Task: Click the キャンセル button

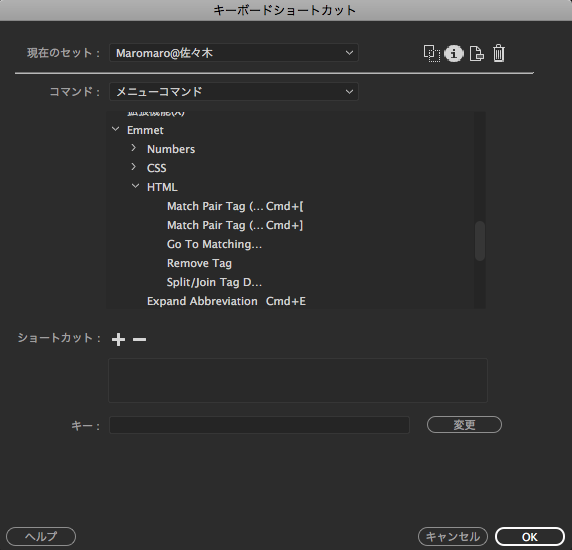Action: pyautogui.click(x=453, y=537)
